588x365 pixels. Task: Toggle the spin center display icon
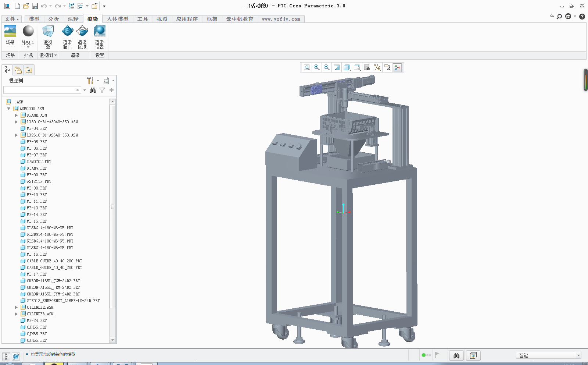[397, 67]
